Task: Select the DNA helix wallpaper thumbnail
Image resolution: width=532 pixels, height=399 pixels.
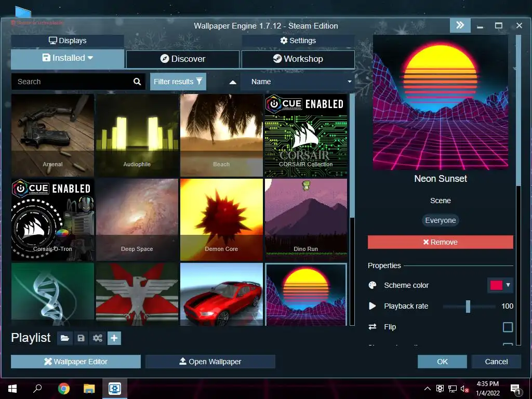Action: click(x=52, y=294)
